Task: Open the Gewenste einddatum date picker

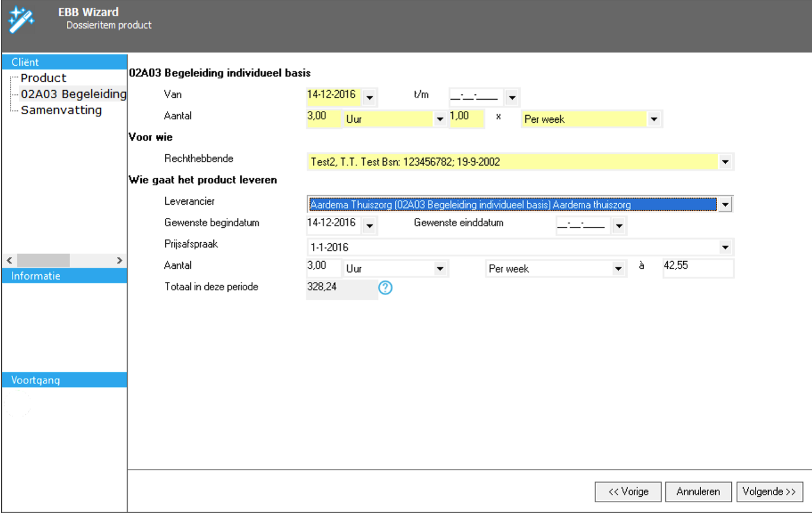Action: click(x=618, y=226)
